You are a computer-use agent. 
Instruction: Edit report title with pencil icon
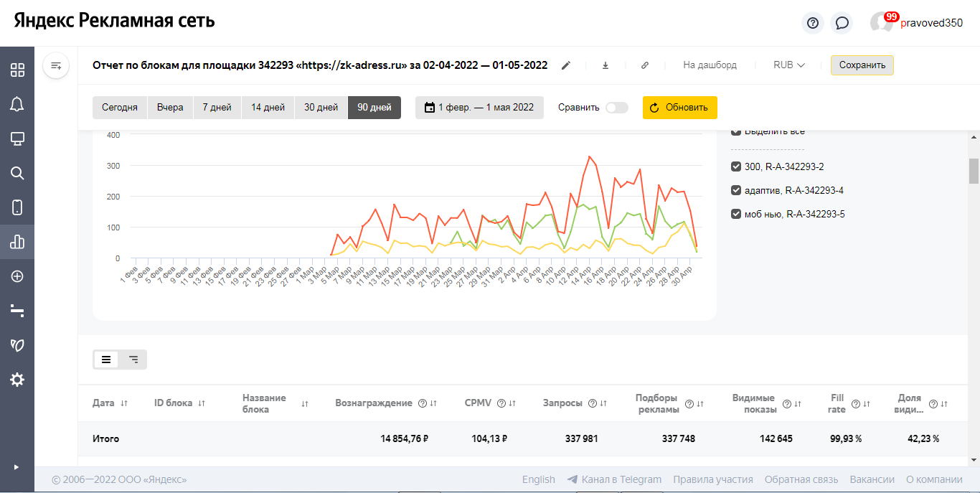566,65
